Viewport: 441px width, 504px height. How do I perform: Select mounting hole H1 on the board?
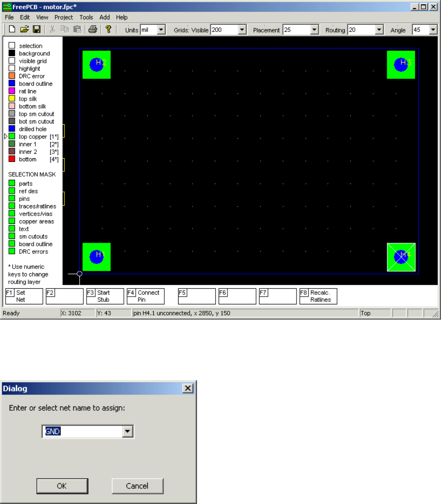pyautogui.click(x=97, y=257)
